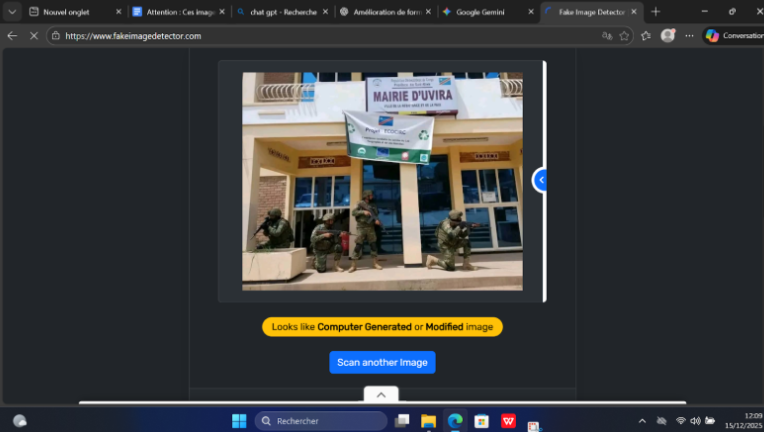Click the fakeimagedetector.com address bar
The image size is (764, 432).
[300, 35]
